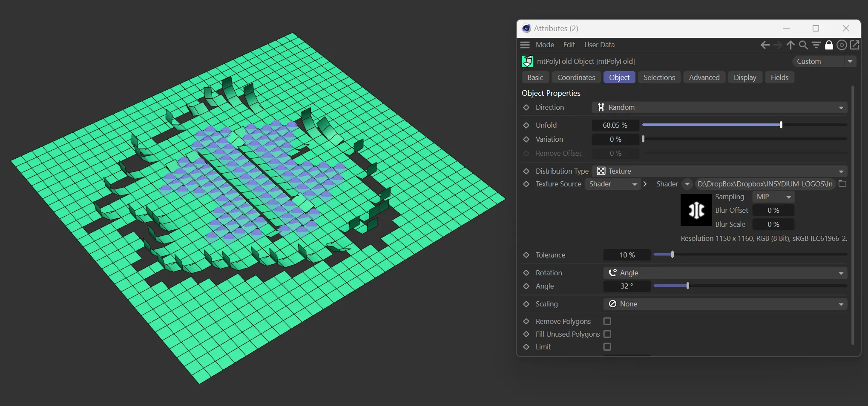
Task: Click the up arrow navigation icon
Action: [x=790, y=45]
